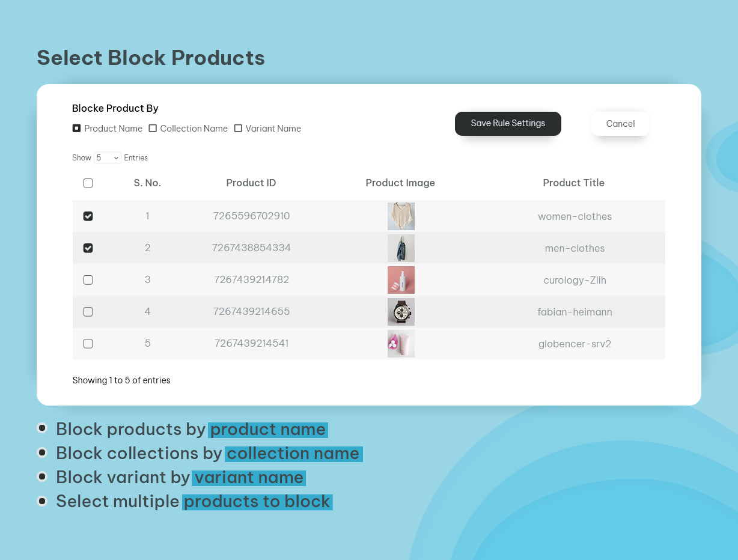738x560 pixels.
Task: Toggle the select-all header checkbox
Action: tap(88, 183)
